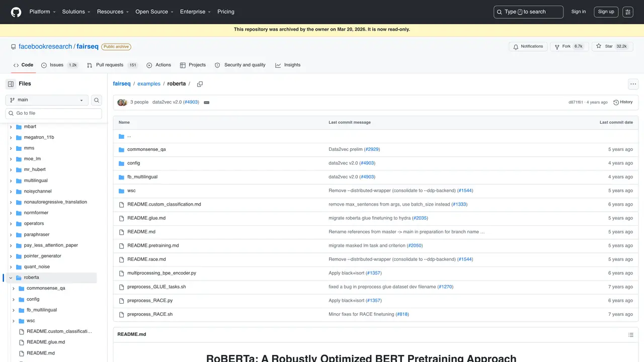Open the Security and quality tab
The height and width of the screenshot is (362, 644).
click(240, 65)
